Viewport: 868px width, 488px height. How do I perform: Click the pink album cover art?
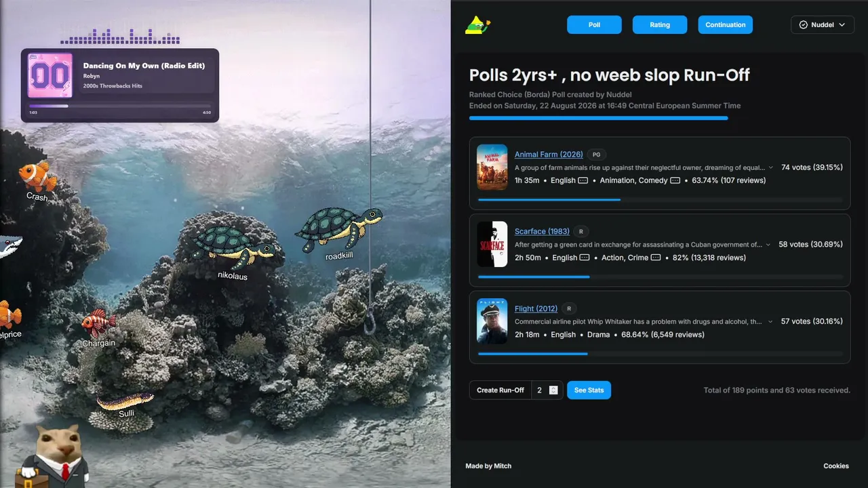click(x=50, y=76)
